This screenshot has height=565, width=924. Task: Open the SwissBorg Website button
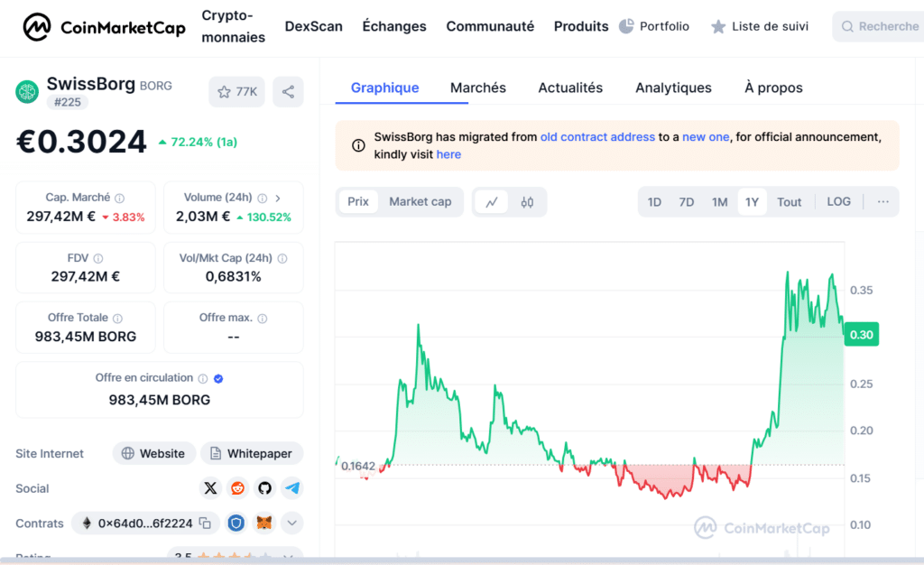153,453
